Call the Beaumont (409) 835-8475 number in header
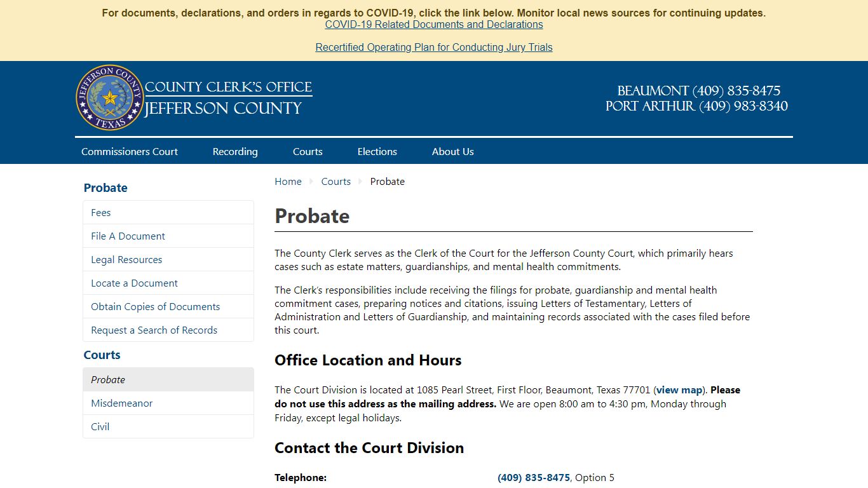 point(699,91)
